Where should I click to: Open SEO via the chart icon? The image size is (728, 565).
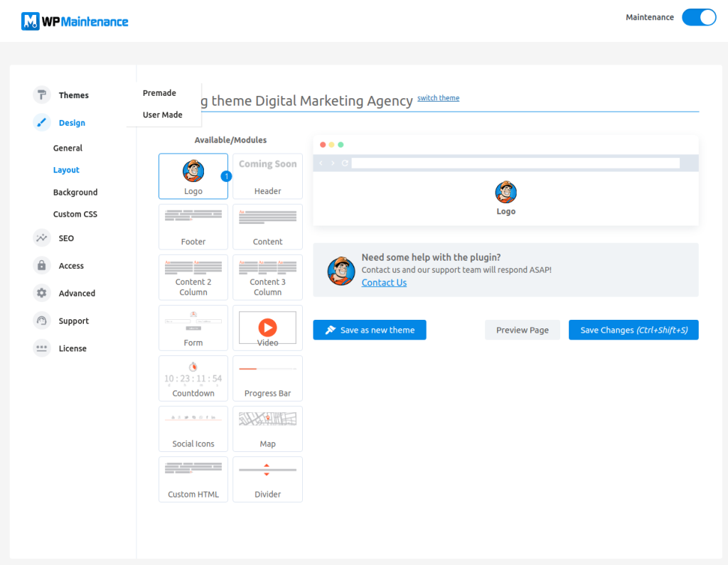pyautogui.click(x=41, y=237)
